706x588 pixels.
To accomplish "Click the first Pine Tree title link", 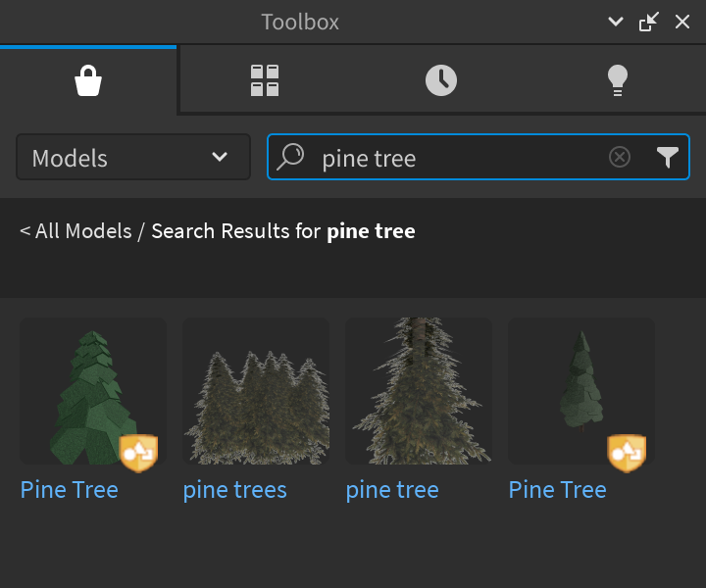I will [x=70, y=490].
